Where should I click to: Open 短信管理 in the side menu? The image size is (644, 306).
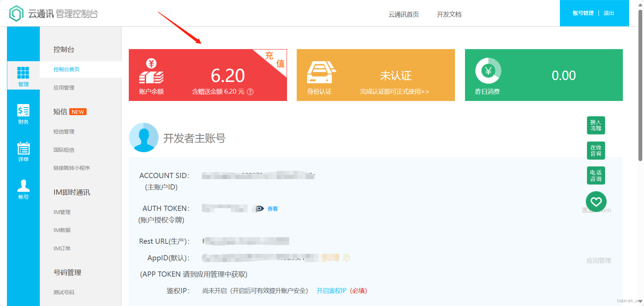[x=64, y=132]
